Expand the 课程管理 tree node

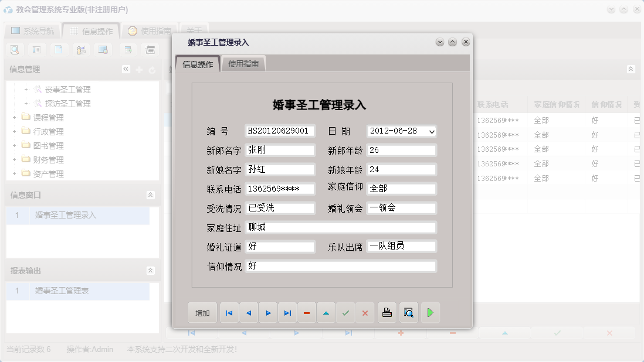point(14,117)
